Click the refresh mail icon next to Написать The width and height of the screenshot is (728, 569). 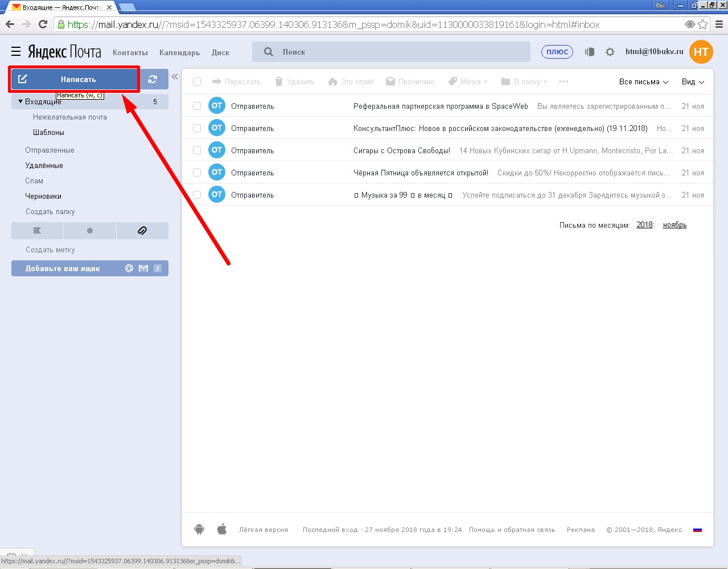[x=153, y=79]
